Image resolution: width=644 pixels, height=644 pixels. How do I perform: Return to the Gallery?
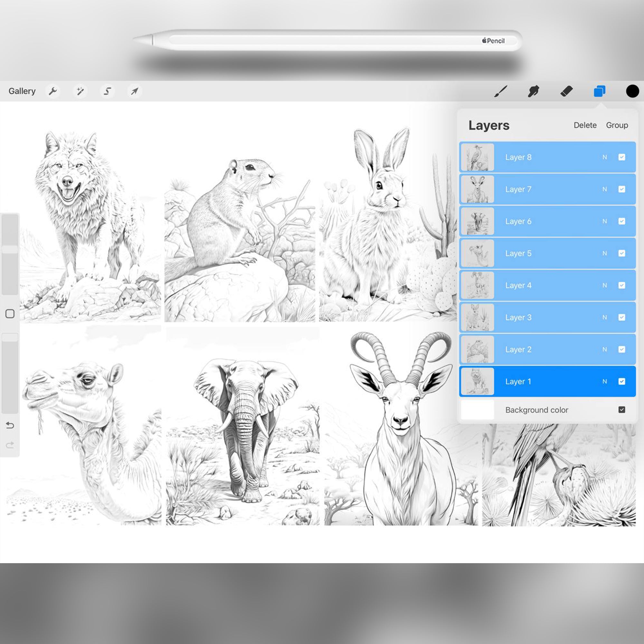[22, 91]
